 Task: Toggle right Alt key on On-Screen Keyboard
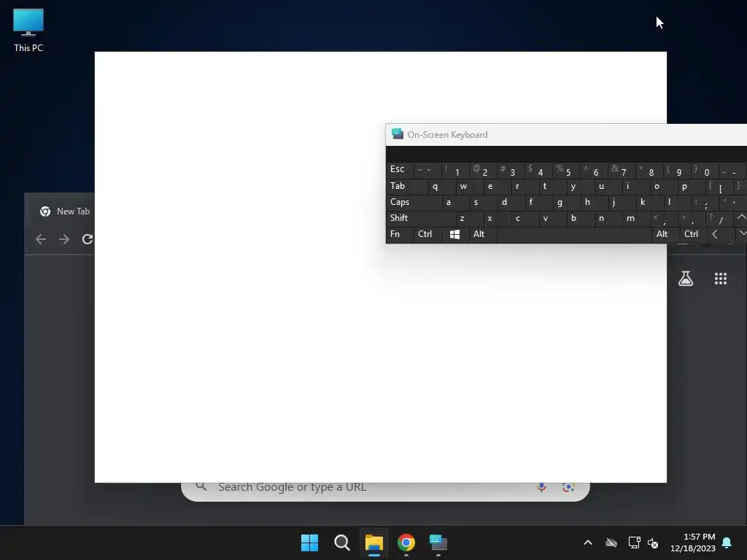[666, 234]
